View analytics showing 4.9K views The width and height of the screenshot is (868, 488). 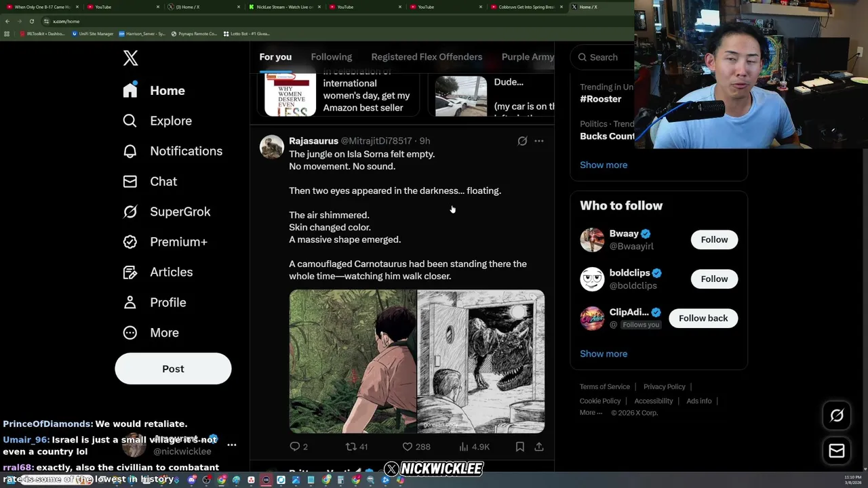(475, 447)
